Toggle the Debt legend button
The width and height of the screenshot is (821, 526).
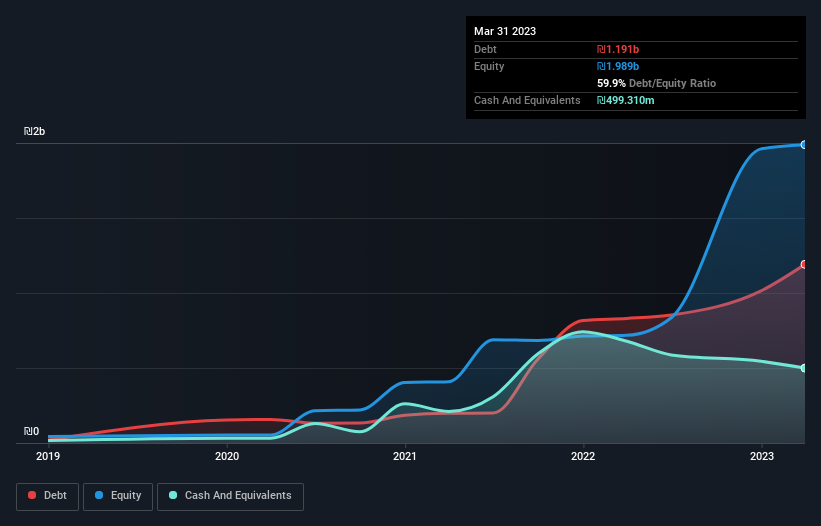(x=47, y=496)
